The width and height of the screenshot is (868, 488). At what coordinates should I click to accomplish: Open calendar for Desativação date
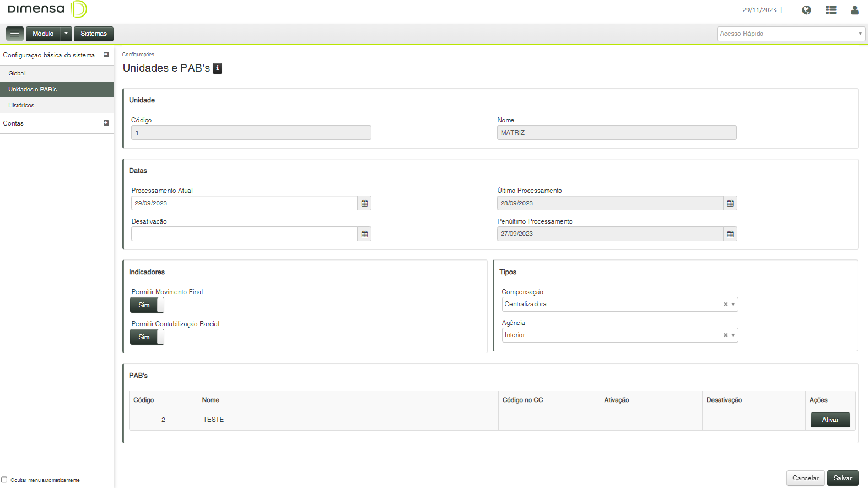click(x=364, y=234)
